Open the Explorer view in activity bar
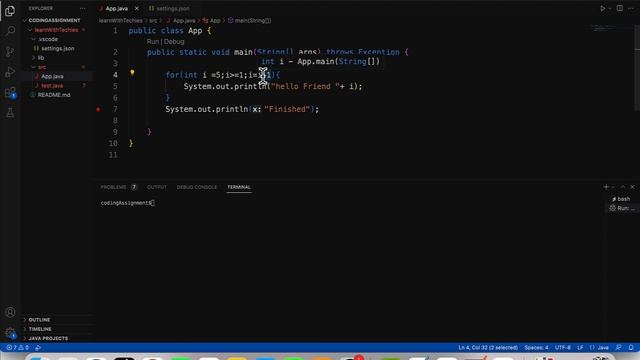This screenshot has height=360, width=640. (x=10, y=11)
